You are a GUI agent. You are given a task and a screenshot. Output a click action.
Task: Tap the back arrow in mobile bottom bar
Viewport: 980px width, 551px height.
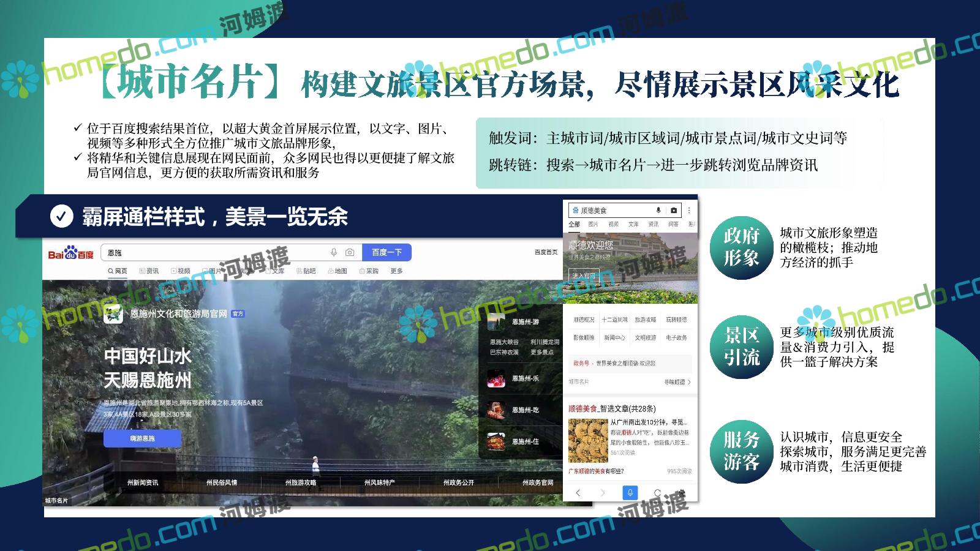[578, 492]
